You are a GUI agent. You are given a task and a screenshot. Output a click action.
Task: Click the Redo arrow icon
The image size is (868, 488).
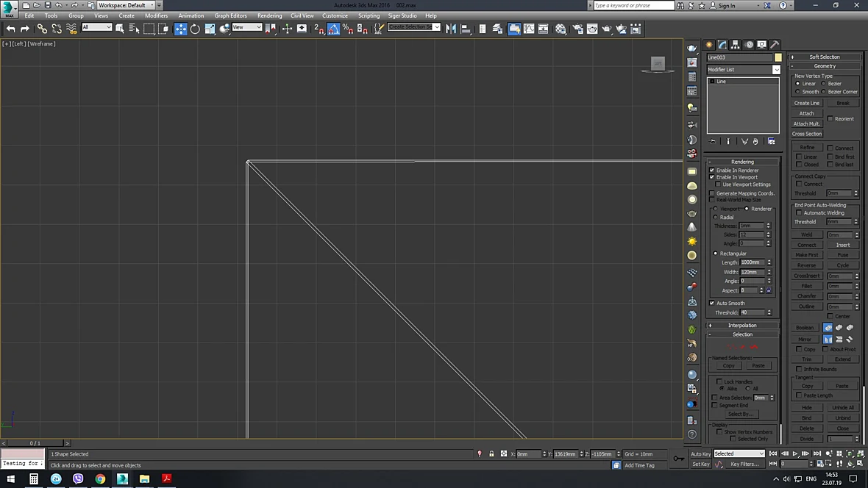25,29
